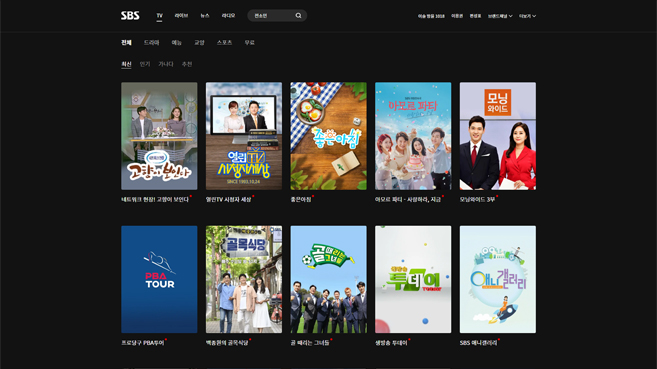Open the 골목식당 program poster
657x369 pixels.
(244, 279)
